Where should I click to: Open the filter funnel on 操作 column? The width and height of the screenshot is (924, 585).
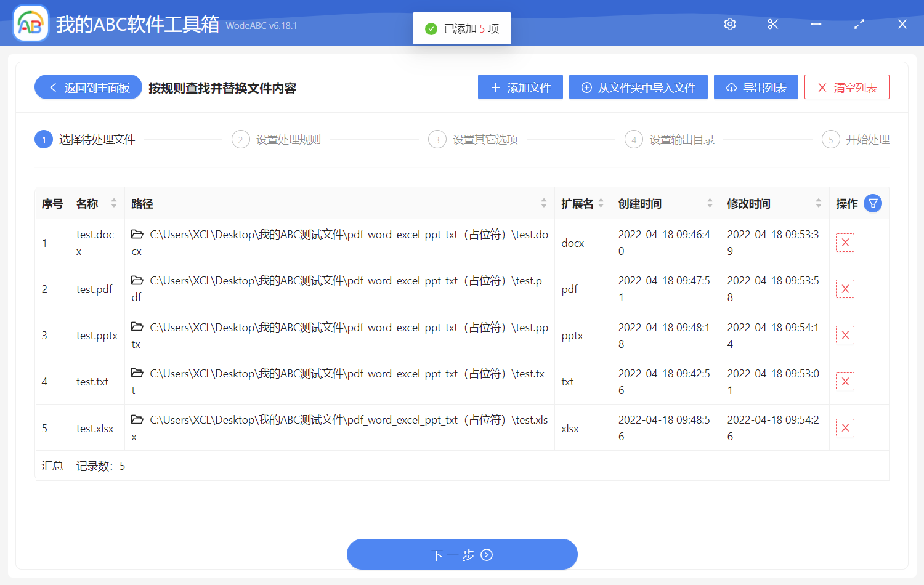tap(873, 203)
